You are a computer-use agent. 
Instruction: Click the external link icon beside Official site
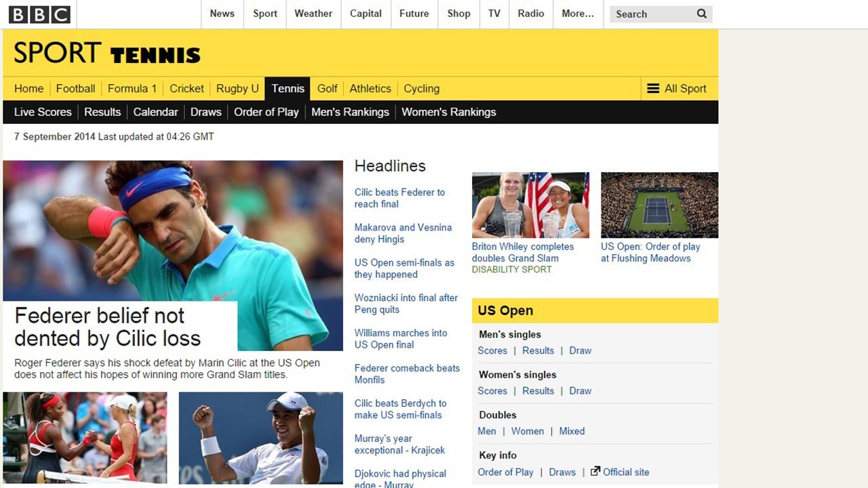595,471
